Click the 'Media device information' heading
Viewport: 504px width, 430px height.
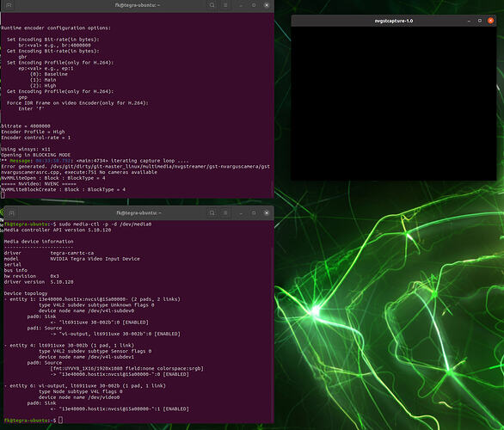pyautogui.click(x=39, y=242)
